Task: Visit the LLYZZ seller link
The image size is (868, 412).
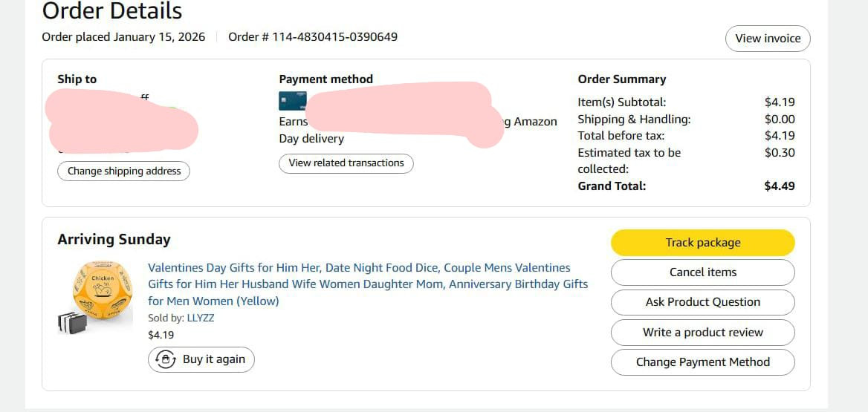Action: coord(201,318)
